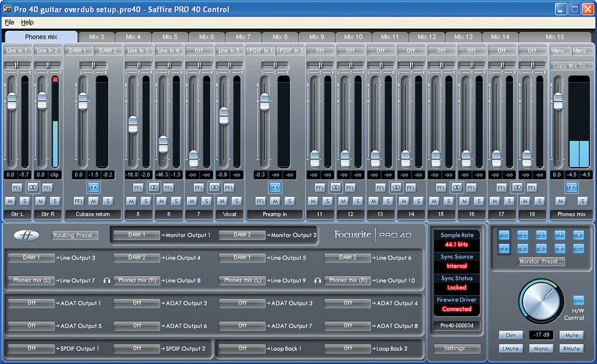Viewport: 597px width, 364px height.
Task: Toggle stereo link on Preamp in channel
Action: click(x=275, y=187)
